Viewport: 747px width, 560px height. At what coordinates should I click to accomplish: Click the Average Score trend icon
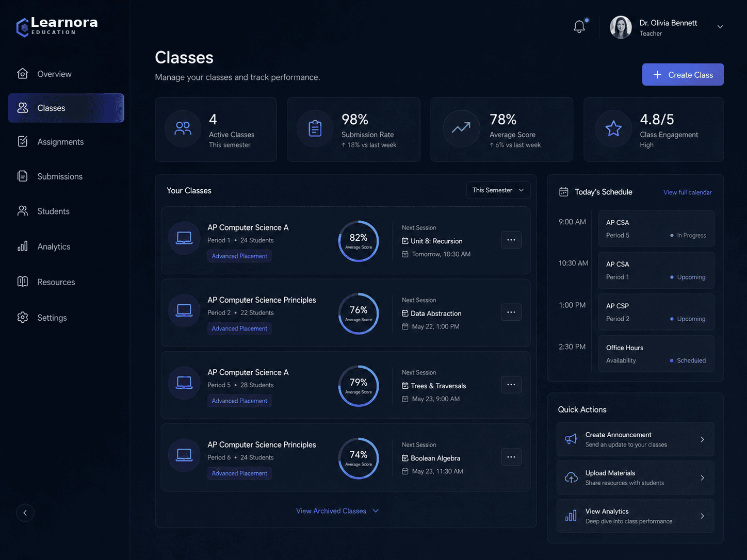click(x=461, y=128)
